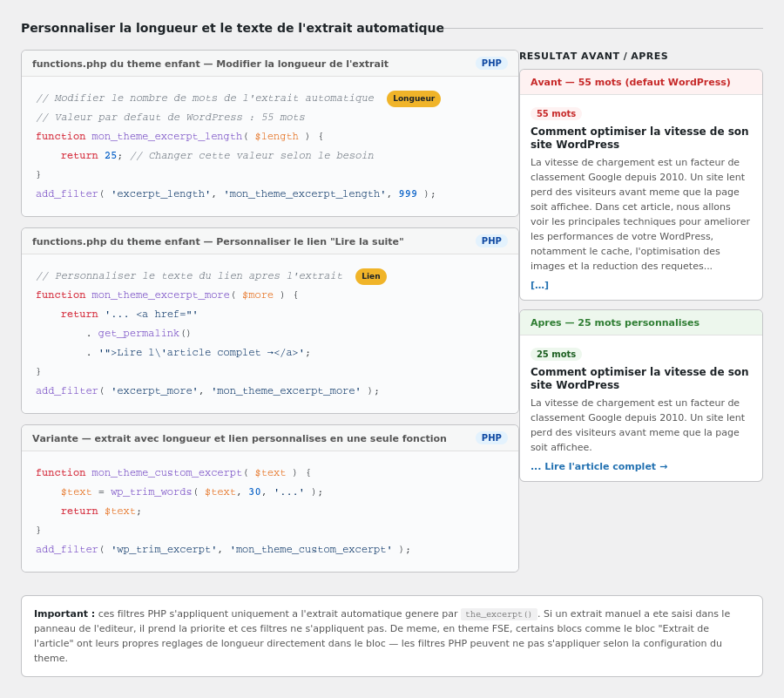The image size is (784, 698).
Task: Click the line "function mon_theme_excerpt_length( $length )"
Action: (179, 136)
